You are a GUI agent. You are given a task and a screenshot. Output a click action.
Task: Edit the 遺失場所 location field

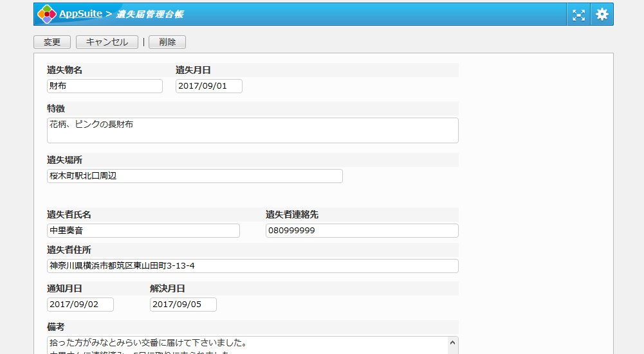coord(194,176)
